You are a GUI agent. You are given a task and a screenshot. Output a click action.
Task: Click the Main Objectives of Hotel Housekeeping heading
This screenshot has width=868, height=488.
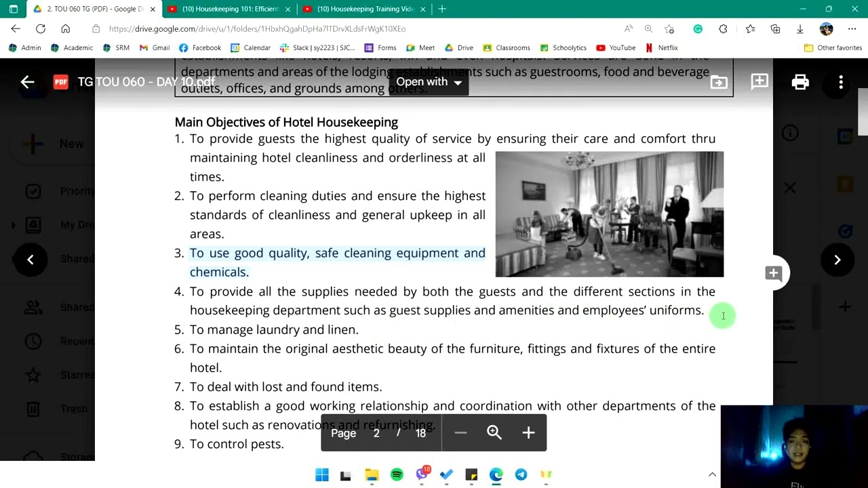pyautogui.click(x=286, y=122)
